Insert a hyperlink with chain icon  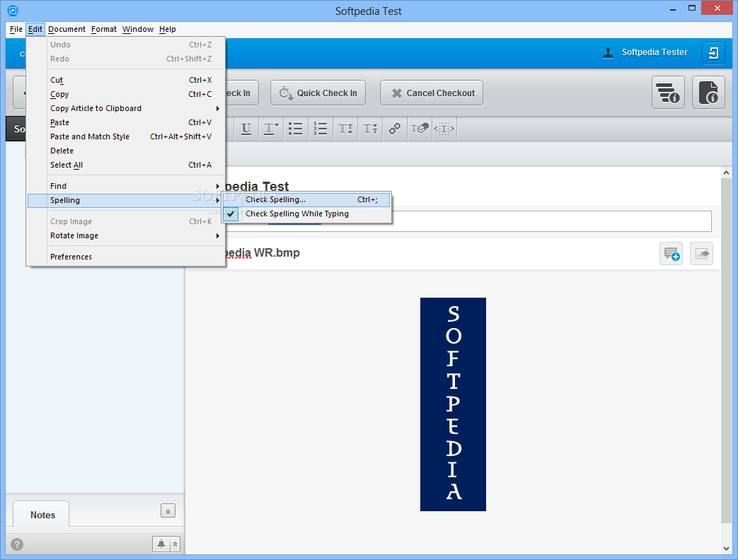[x=395, y=129]
